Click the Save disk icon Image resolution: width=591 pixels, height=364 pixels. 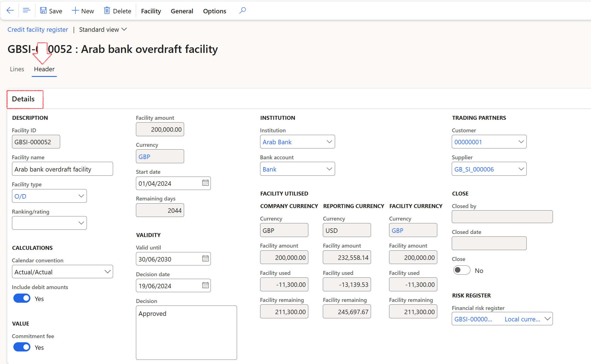(x=43, y=11)
